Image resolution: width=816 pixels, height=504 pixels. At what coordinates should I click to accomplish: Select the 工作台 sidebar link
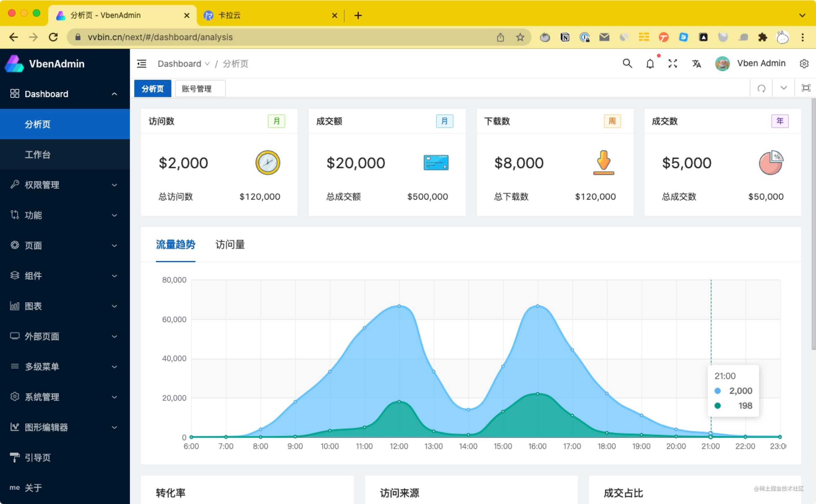tap(38, 154)
